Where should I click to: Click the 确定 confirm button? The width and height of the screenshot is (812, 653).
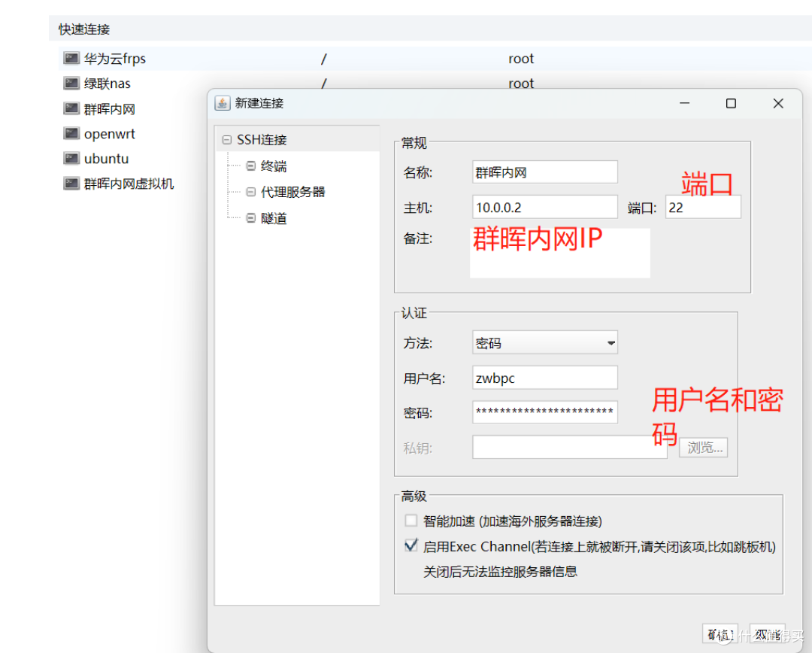720,634
